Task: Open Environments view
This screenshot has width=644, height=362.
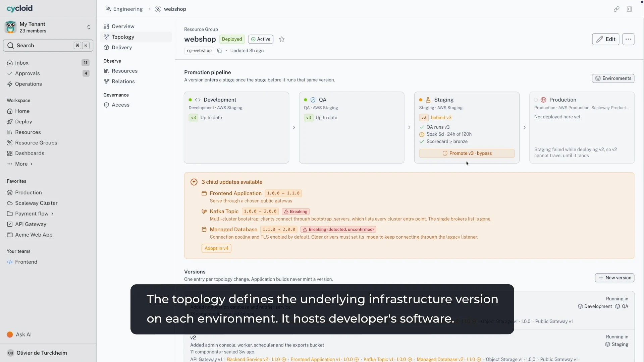Action: coord(613,78)
